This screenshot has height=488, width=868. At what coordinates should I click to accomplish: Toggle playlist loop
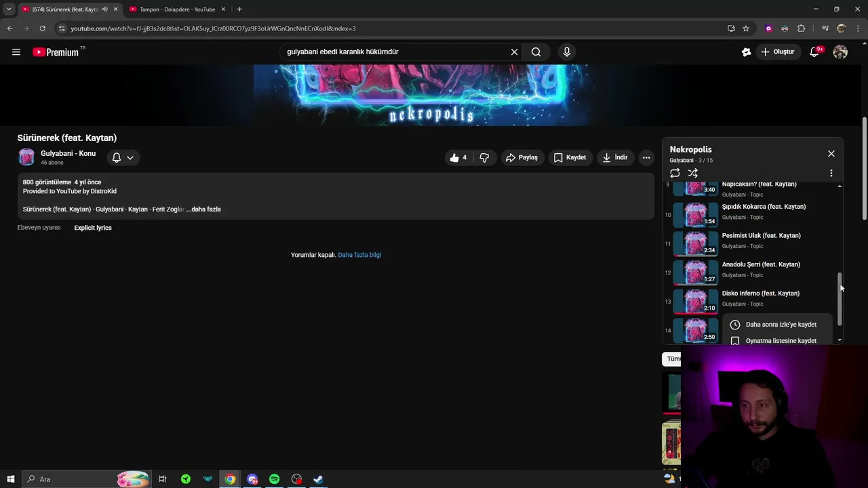[x=675, y=174]
